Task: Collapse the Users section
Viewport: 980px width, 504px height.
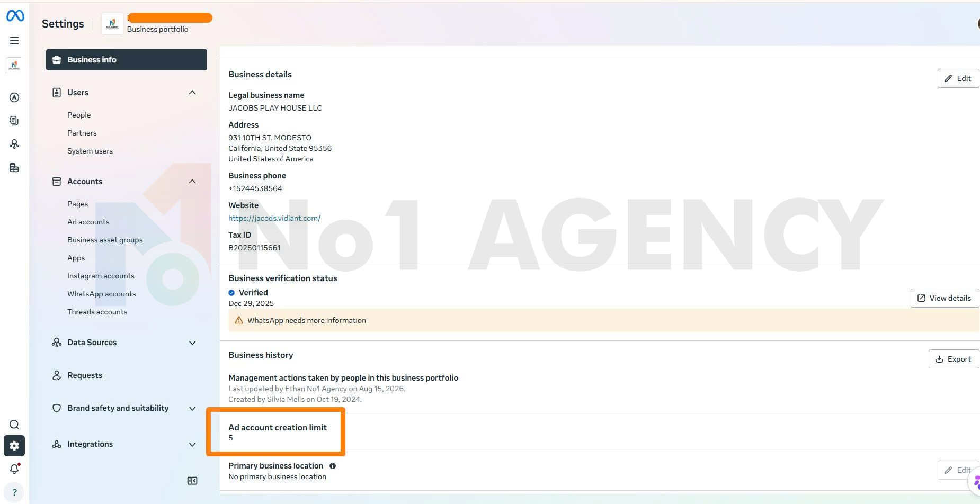Action: (x=192, y=93)
